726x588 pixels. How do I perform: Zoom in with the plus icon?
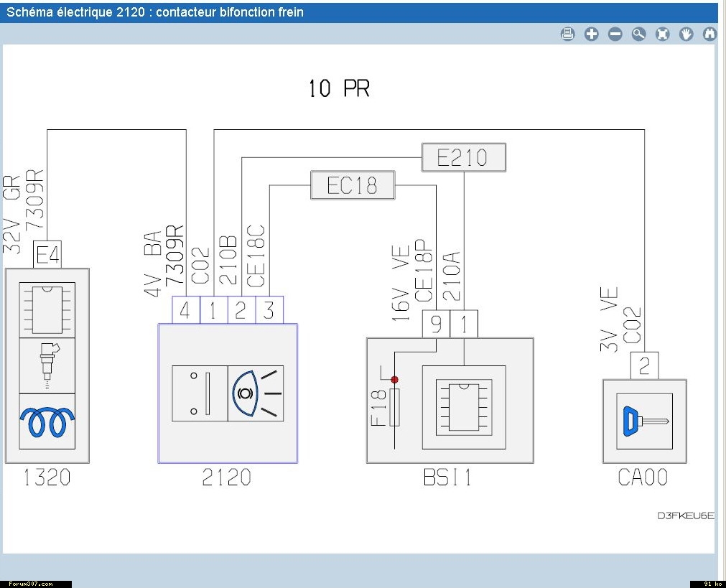pos(592,34)
